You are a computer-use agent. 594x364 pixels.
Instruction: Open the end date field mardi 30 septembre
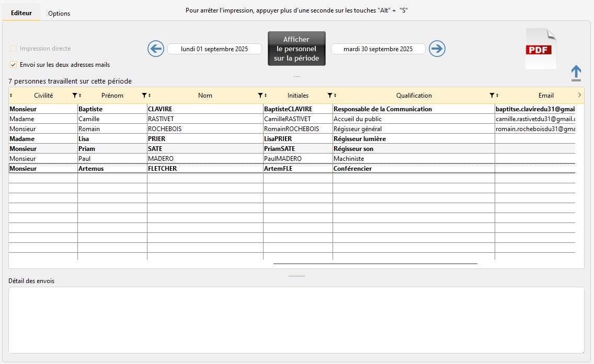point(378,49)
